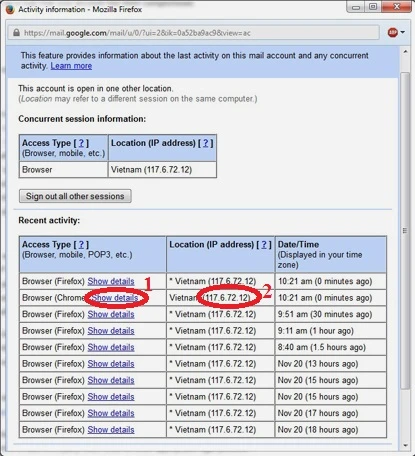Image resolution: width=415 pixels, height=456 pixels.
Task: Maximize the Activity information window
Action: (x=373, y=7)
